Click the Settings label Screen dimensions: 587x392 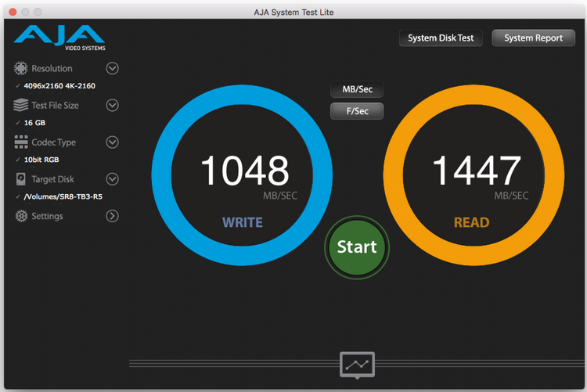[x=47, y=217]
